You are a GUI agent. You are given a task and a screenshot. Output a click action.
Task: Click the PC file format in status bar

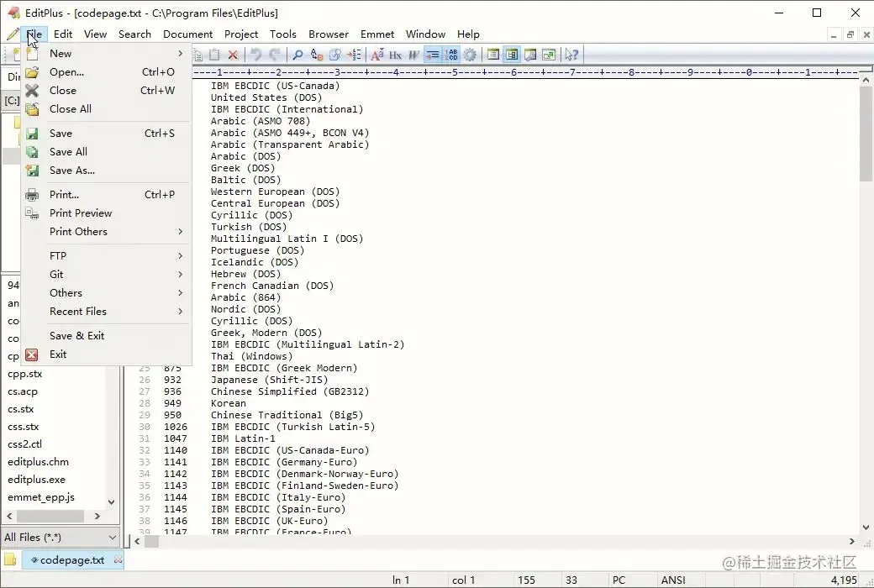[619, 580]
